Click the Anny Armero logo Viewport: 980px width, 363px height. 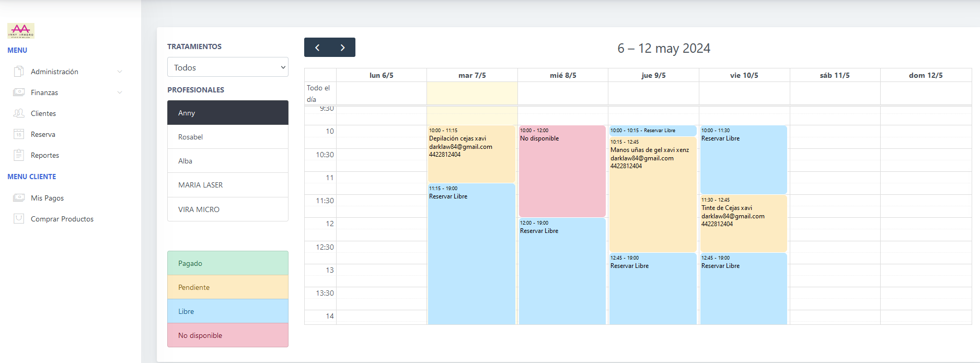pyautogui.click(x=21, y=31)
